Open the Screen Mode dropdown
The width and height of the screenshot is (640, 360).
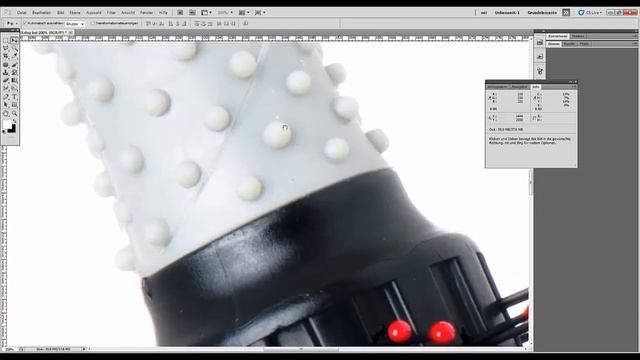260,13
